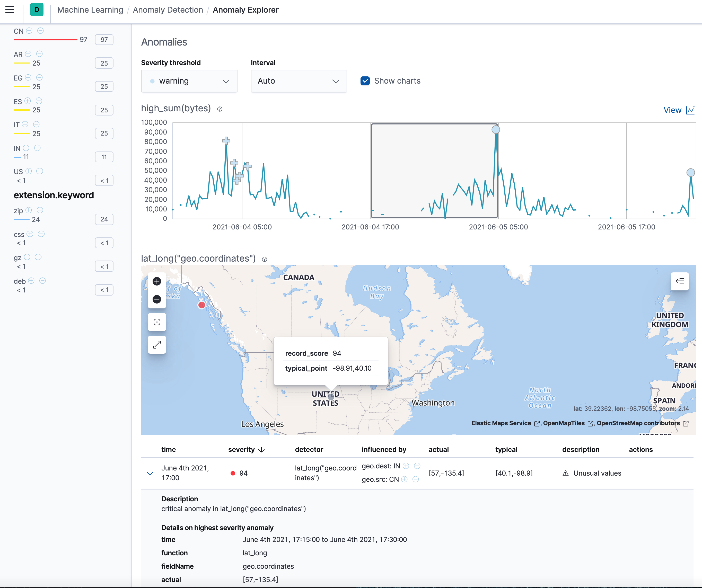
Task: Zoom out on the map
Action: click(157, 299)
